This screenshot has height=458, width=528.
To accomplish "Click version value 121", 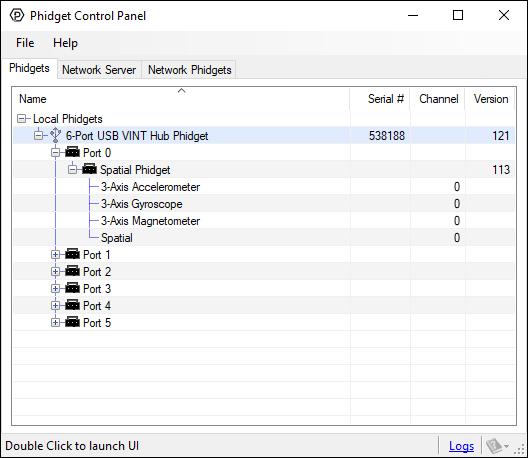I will (501, 136).
